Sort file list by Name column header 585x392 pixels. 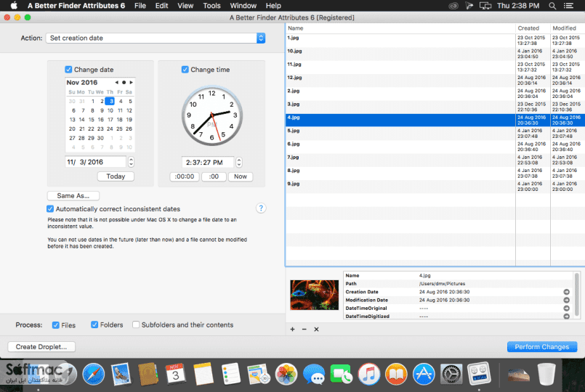point(400,28)
